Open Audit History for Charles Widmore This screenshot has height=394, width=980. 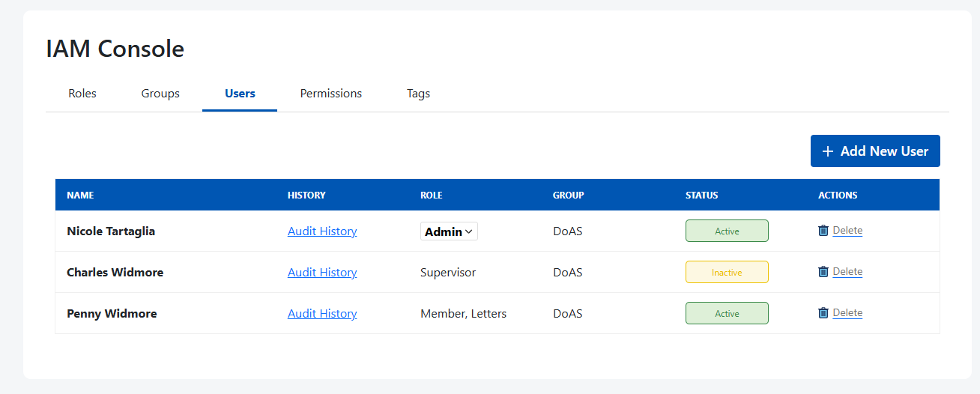click(322, 273)
